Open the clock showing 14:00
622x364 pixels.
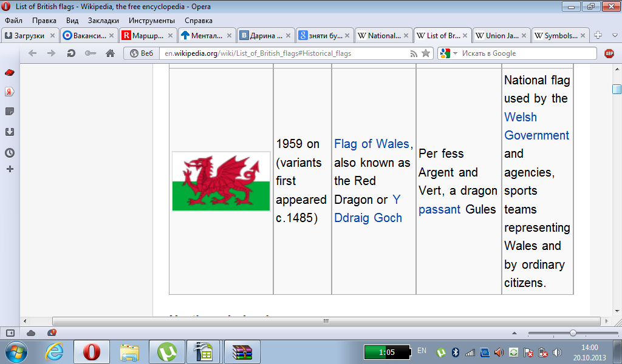click(589, 352)
